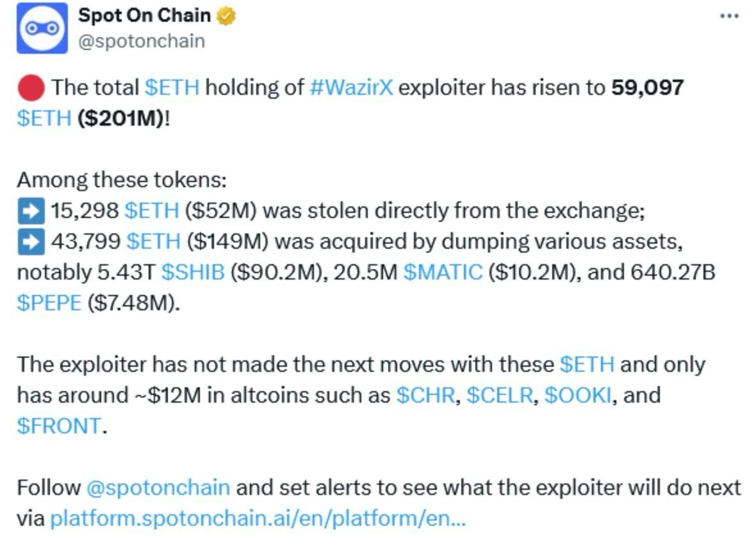The height and width of the screenshot is (545, 756).
Task: Open @spotonchain mention after "Follow"
Action: [x=158, y=487]
